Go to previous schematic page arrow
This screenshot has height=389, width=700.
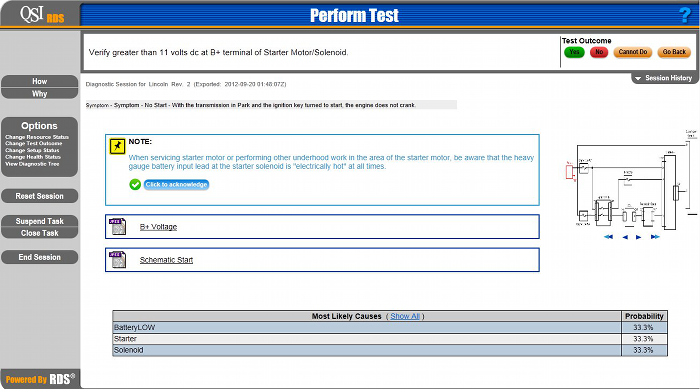pos(625,237)
